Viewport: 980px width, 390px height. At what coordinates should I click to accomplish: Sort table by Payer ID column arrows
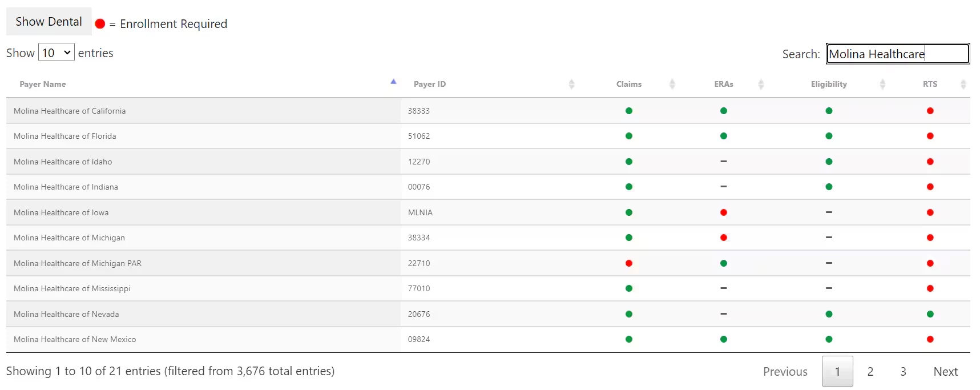click(571, 84)
